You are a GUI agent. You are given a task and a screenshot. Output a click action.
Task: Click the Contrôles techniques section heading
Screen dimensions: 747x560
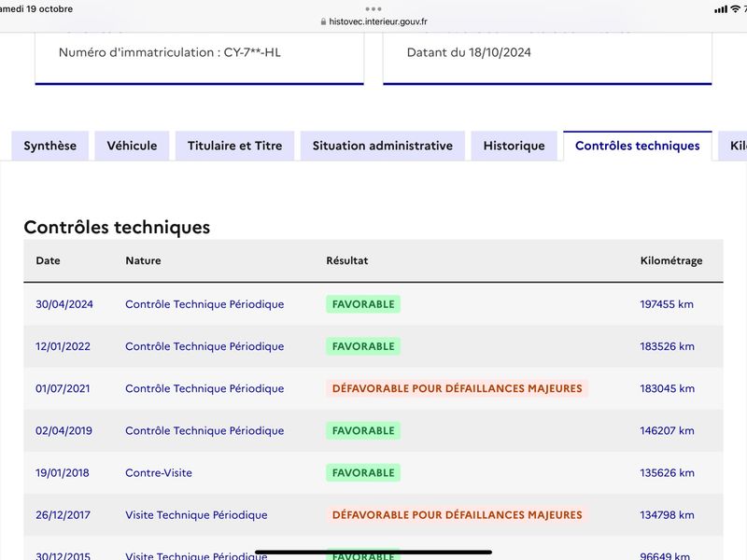pyautogui.click(x=117, y=227)
